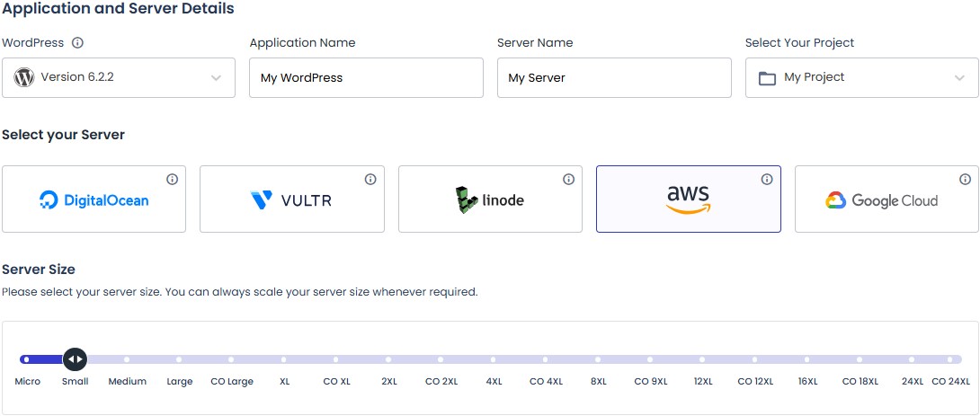Set server size slider to CO Large

tap(231, 359)
